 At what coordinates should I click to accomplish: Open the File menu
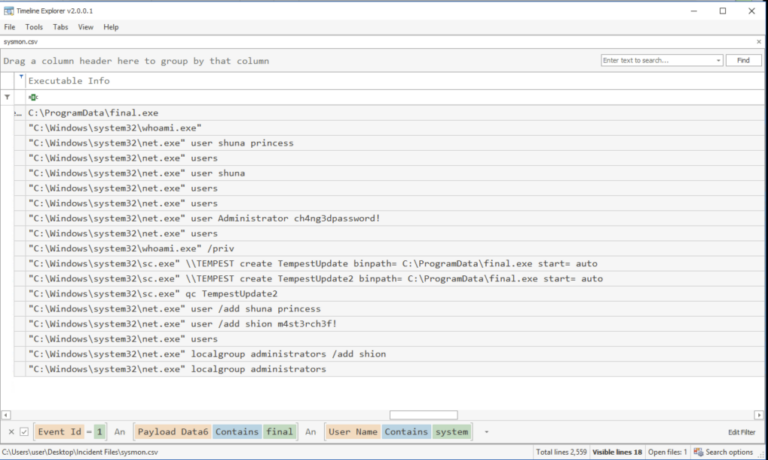[10, 27]
